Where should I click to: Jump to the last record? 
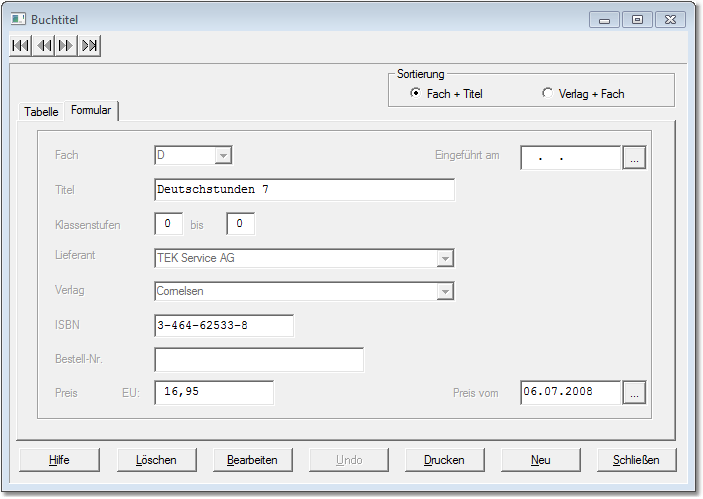[x=90, y=46]
